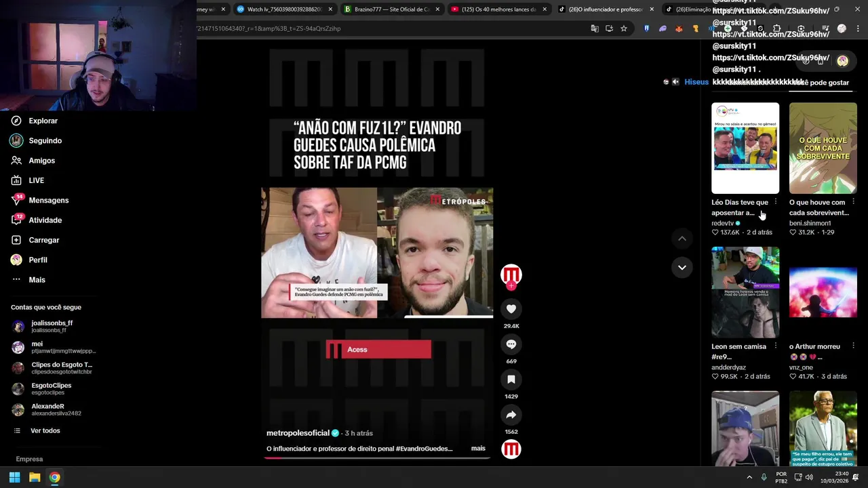
Task: Open the man in blue cap thumbnail
Action: (745, 428)
